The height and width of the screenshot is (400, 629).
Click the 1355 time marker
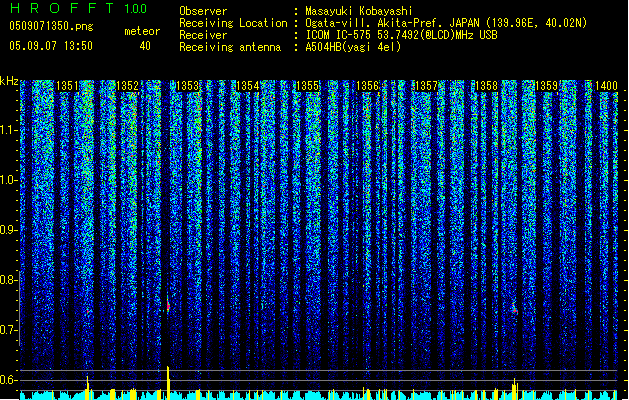(x=307, y=86)
